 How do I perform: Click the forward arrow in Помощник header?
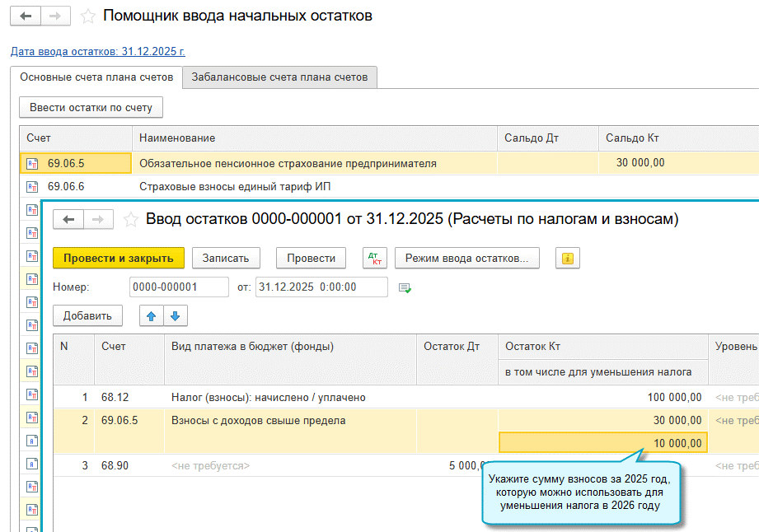56,16
